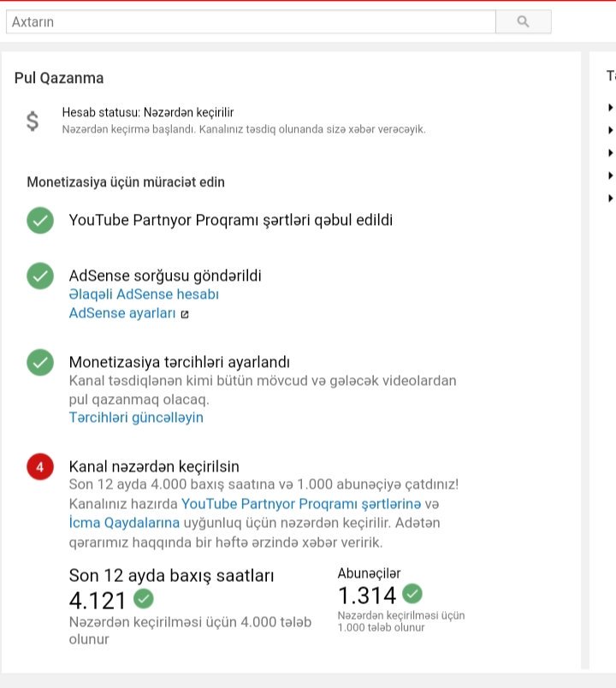Screen dimensions: 616x688
Task: Click the 1.314 subscribers value
Action: pyautogui.click(x=367, y=596)
